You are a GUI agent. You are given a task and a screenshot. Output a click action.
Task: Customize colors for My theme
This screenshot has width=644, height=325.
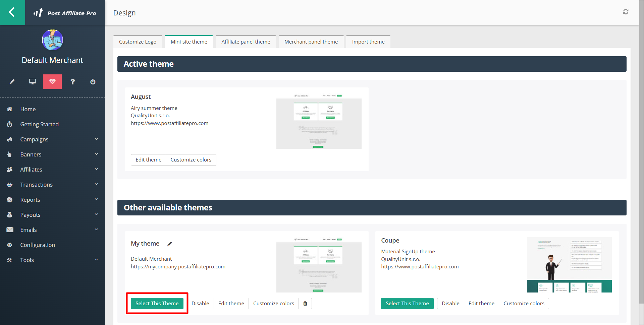[274, 304]
